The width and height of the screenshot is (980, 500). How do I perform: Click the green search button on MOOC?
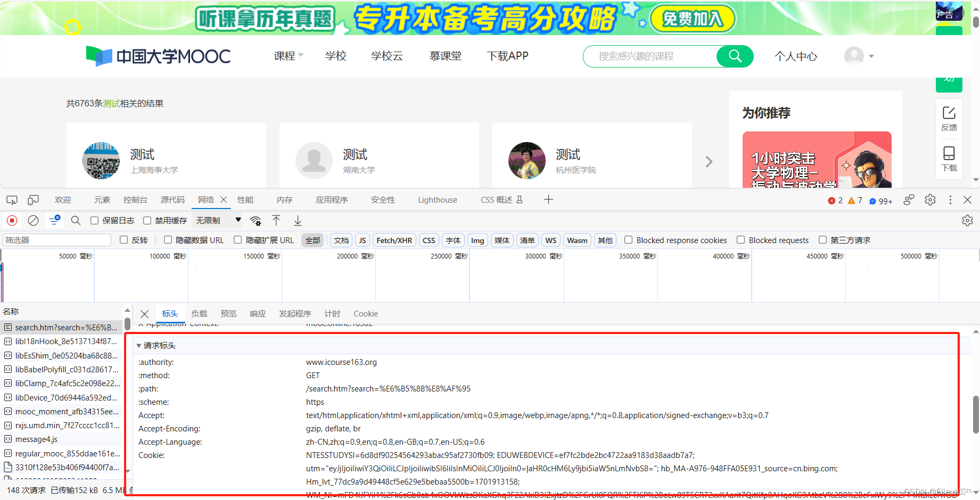(735, 56)
